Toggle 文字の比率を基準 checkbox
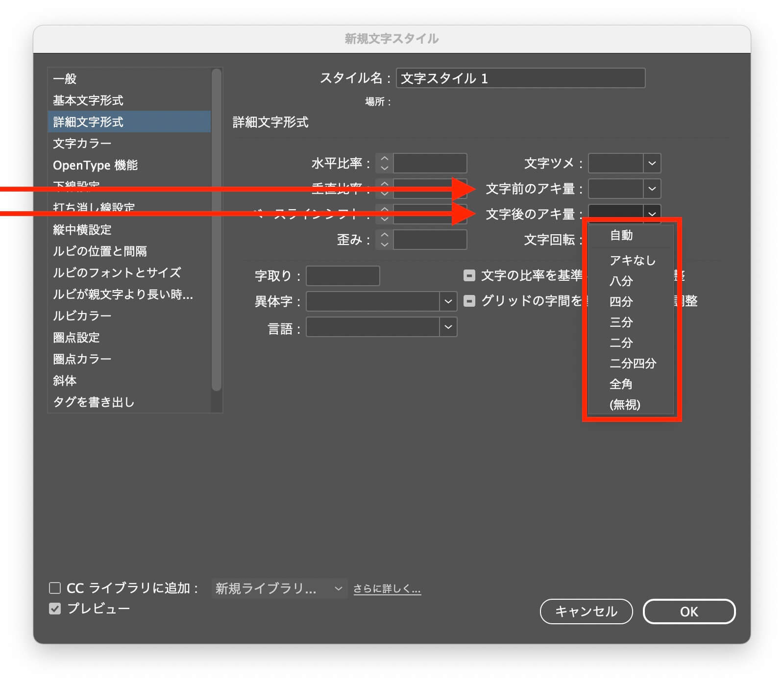 coord(469,275)
